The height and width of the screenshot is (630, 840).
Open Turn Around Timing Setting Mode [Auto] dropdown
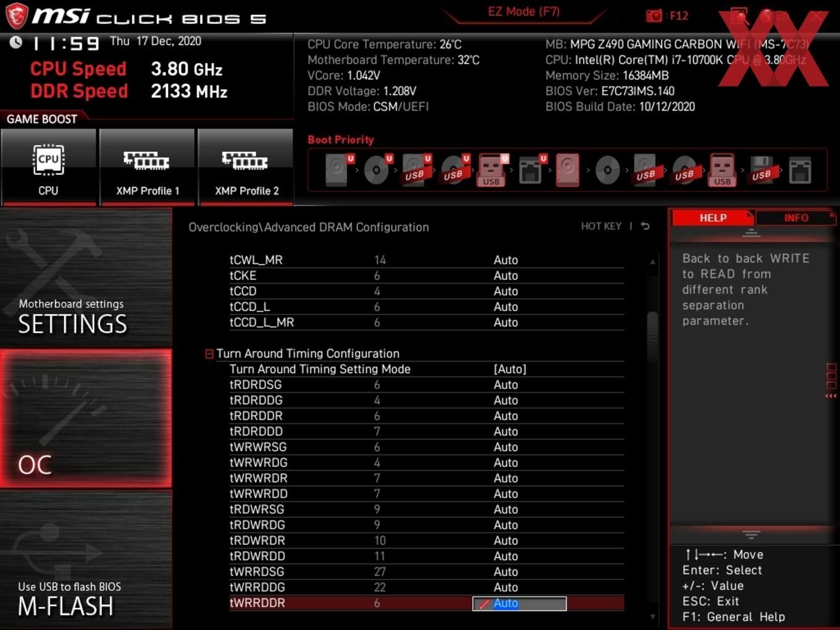[x=510, y=369]
